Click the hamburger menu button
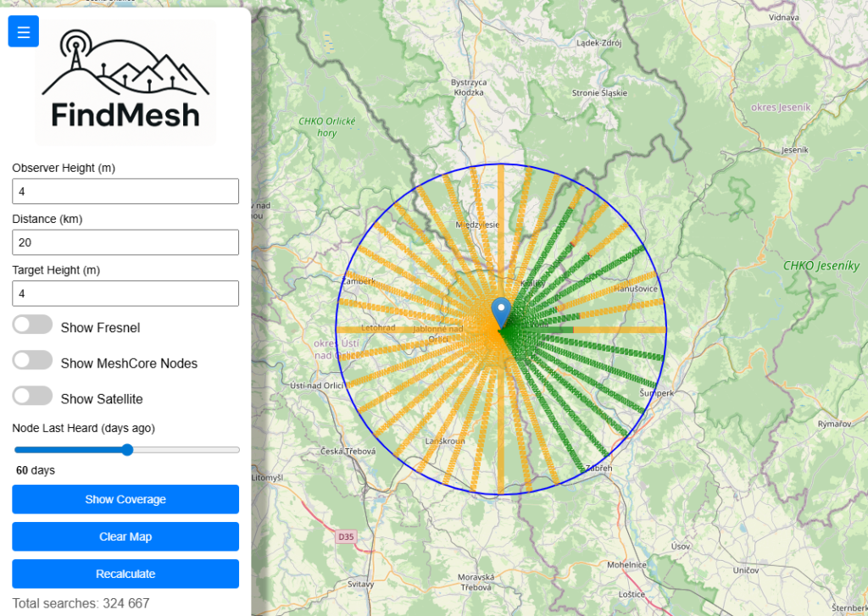Screen dimensions: 868x616 (x=23, y=32)
